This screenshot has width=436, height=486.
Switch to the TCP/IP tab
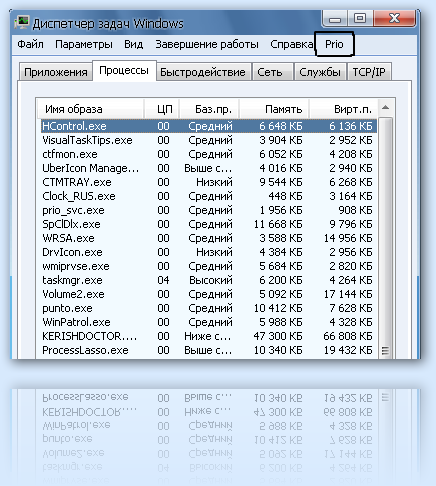click(x=369, y=72)
